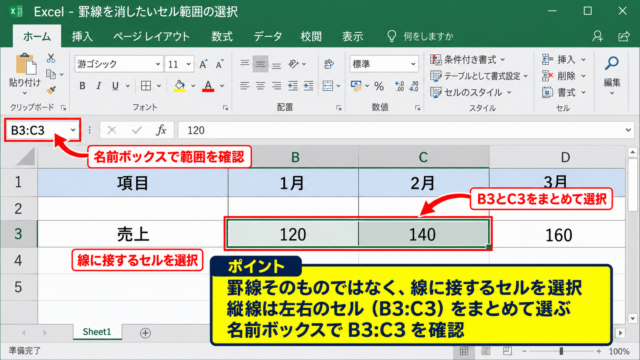Toggle Underline formatting
The image size is (640, 360).
point(115,86)
